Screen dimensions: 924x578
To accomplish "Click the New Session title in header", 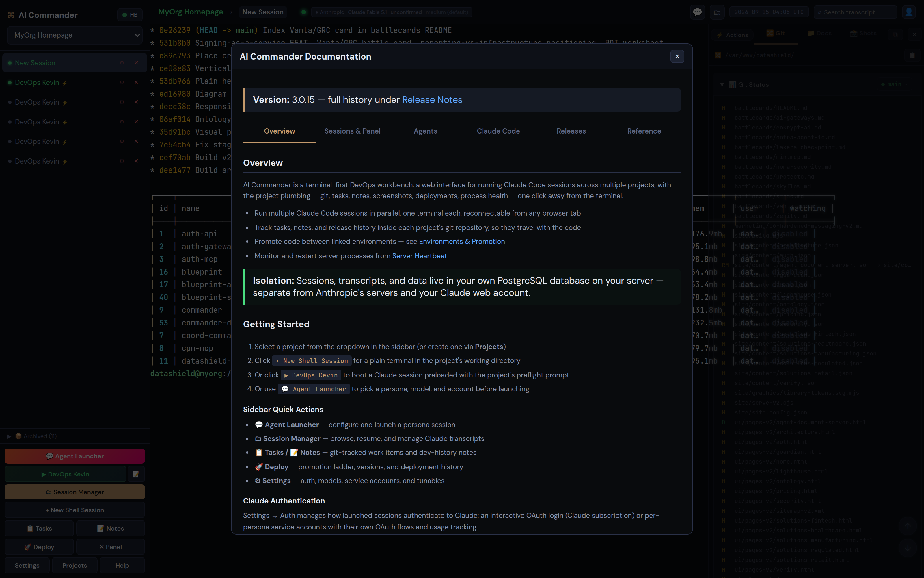I will 263,12.
